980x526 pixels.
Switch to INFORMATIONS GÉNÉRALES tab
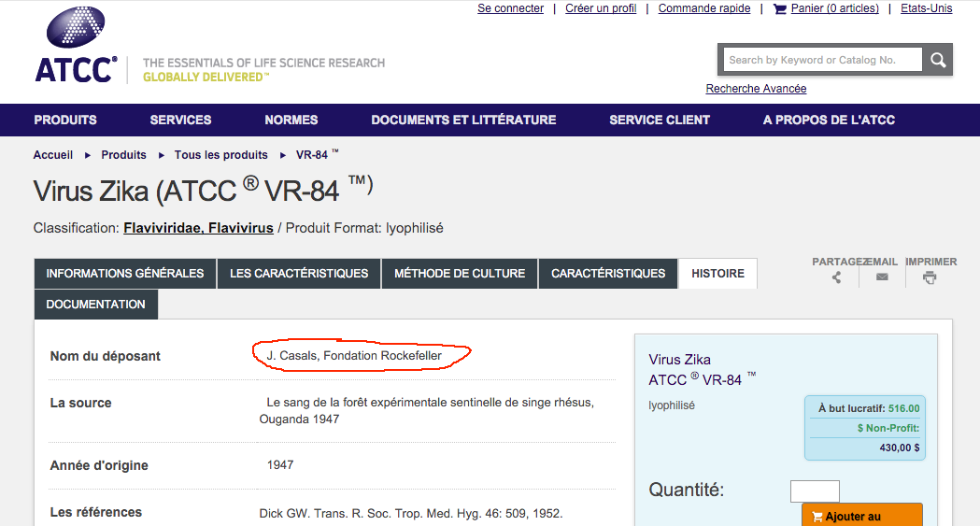coord(125,274)
